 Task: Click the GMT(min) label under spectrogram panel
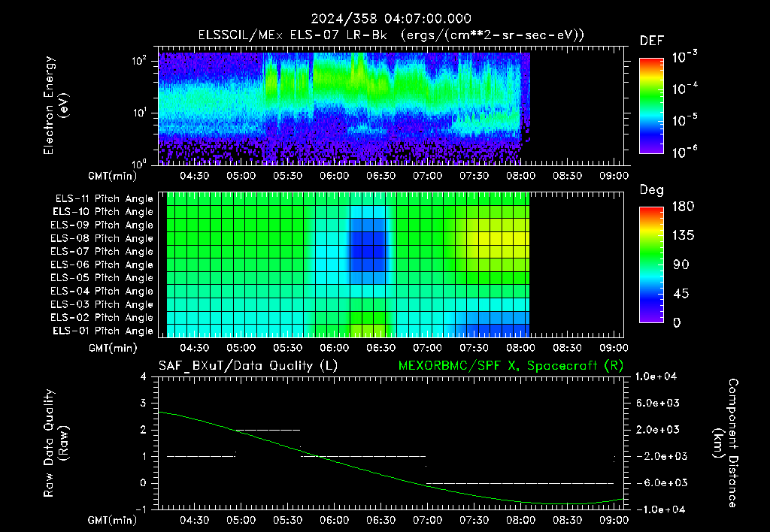tap(113, 176)
